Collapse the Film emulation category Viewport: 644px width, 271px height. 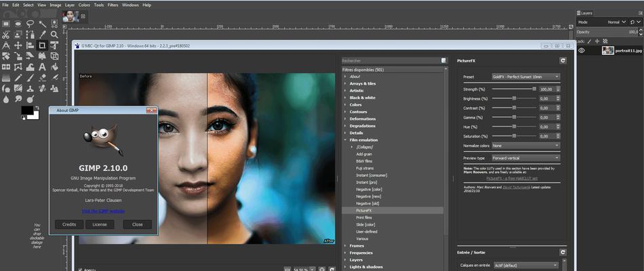346,140
